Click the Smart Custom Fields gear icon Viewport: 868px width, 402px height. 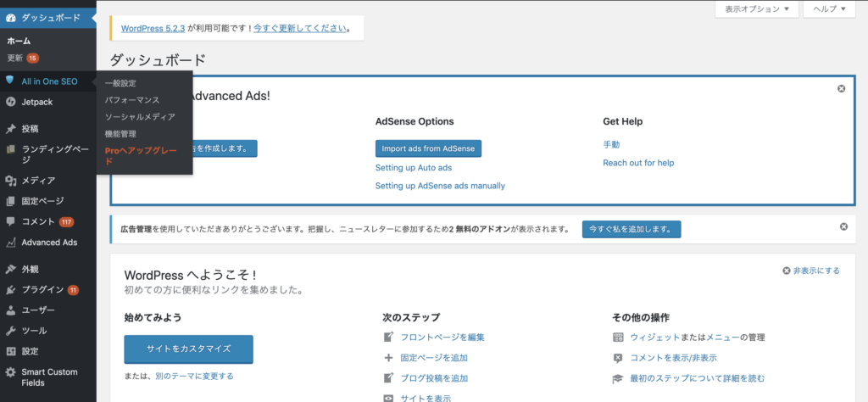point(10,372)
